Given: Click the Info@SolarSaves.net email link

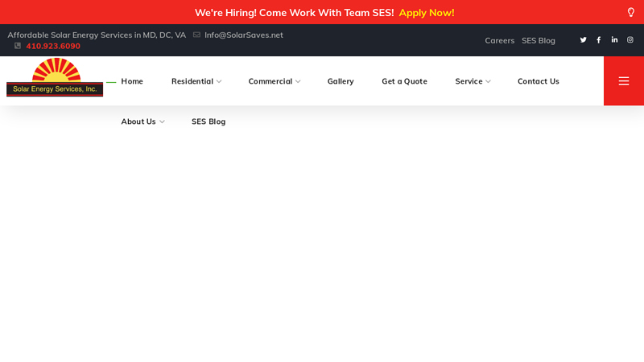Looking at the screenshot, I should point(244,35).
